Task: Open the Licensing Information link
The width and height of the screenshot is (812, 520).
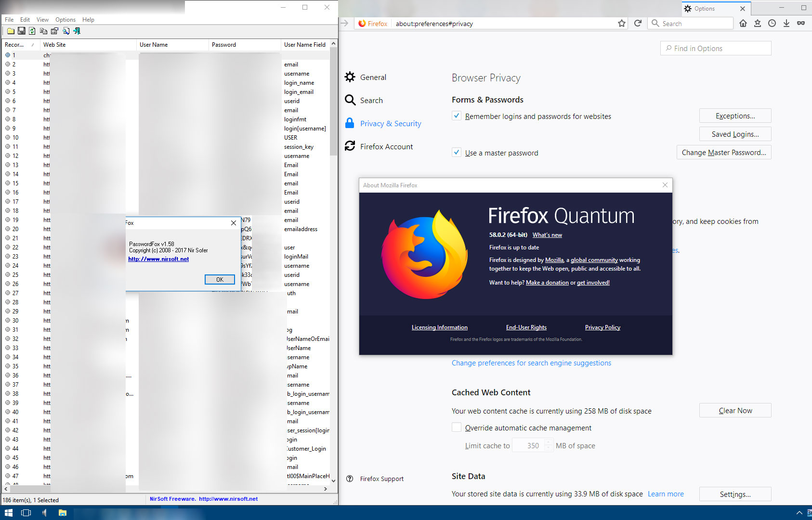Action: click(439, 327)
